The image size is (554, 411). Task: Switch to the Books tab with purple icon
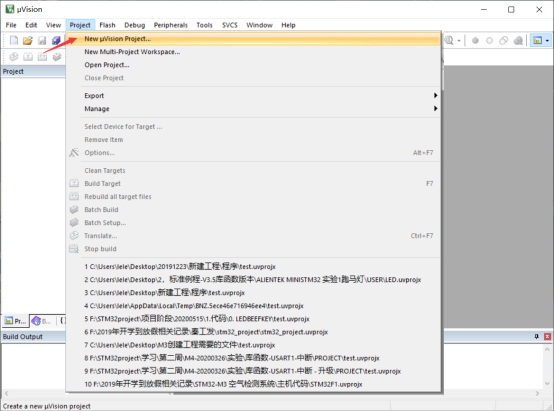[x=42, y=321]
